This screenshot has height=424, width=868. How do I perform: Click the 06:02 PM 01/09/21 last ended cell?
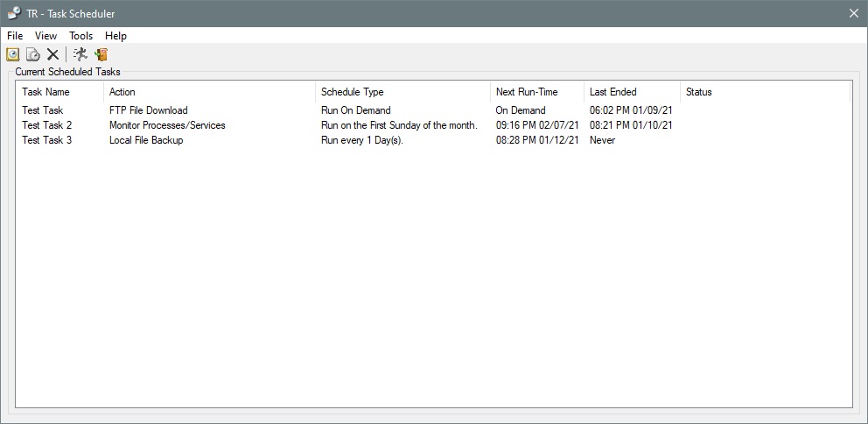[x=631, y=110]
